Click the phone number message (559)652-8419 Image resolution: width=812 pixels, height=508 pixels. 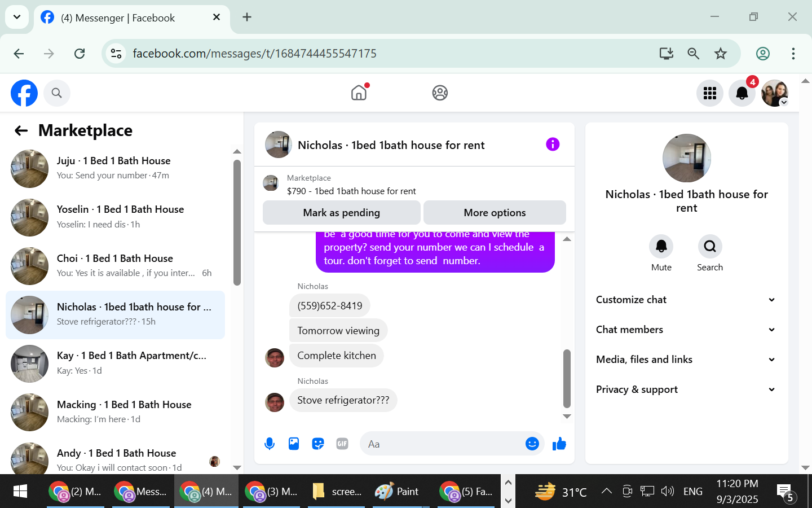[330, 306]
